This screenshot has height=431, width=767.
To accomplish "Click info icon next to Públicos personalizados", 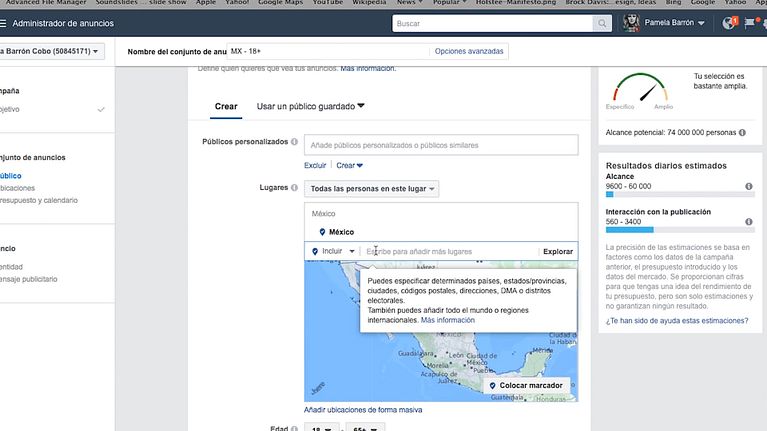I will click(x=294, y=143).
